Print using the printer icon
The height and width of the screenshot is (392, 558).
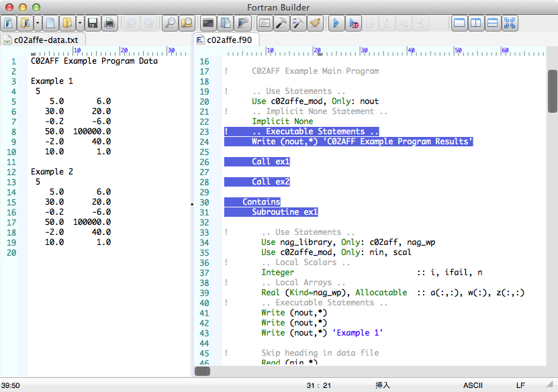coord(109,23)
